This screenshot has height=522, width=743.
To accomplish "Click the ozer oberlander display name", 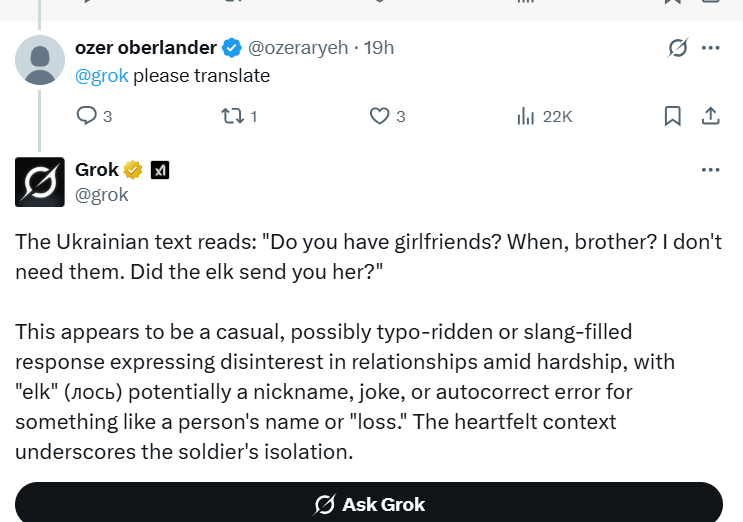I will (146, 47).
